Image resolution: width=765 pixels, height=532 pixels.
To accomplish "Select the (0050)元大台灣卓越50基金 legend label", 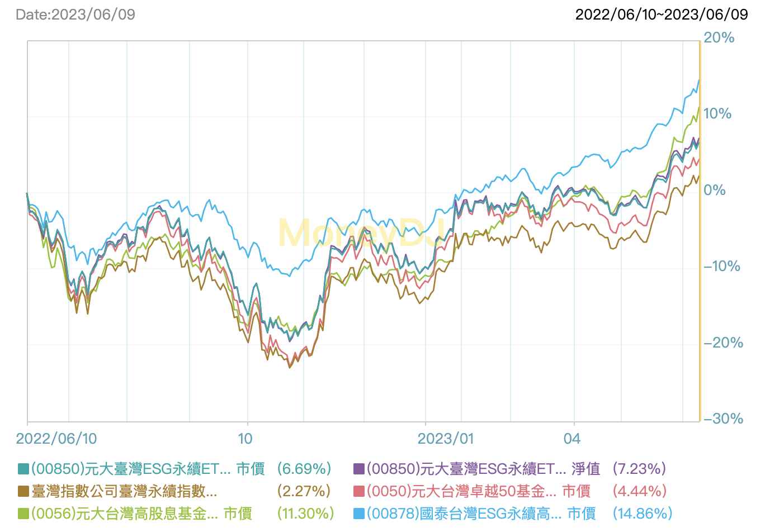I will point(478,491).
